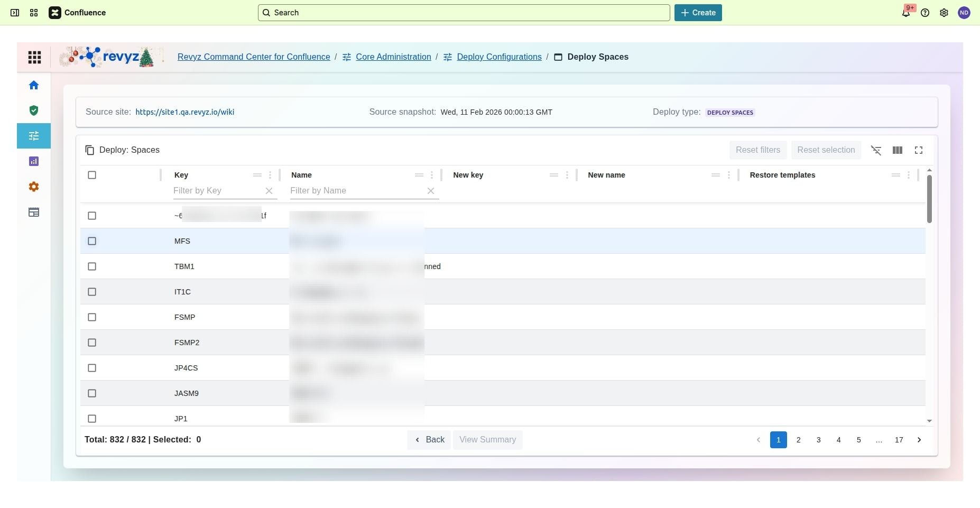
Task: Navigate to Deploy Configurations breadcrumb
Action: point(499,57)
